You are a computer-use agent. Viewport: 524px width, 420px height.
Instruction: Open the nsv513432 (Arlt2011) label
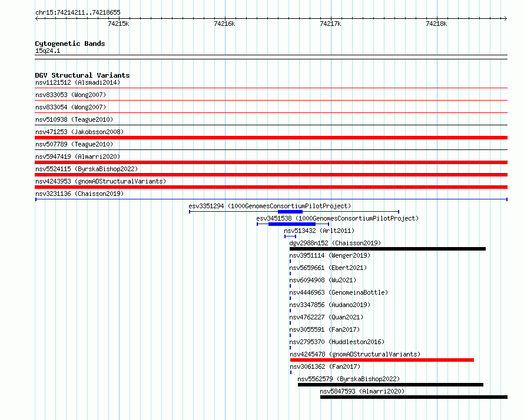[319, 231]
